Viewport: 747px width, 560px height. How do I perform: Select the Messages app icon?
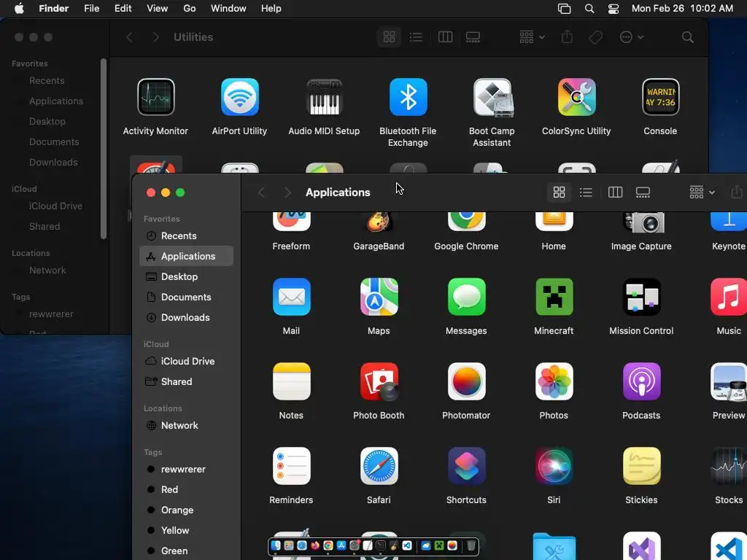pos(466,297)
